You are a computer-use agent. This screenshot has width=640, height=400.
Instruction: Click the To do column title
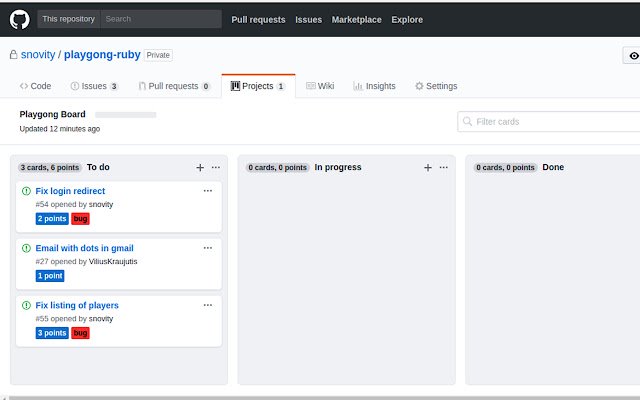[x=98, y=167]
